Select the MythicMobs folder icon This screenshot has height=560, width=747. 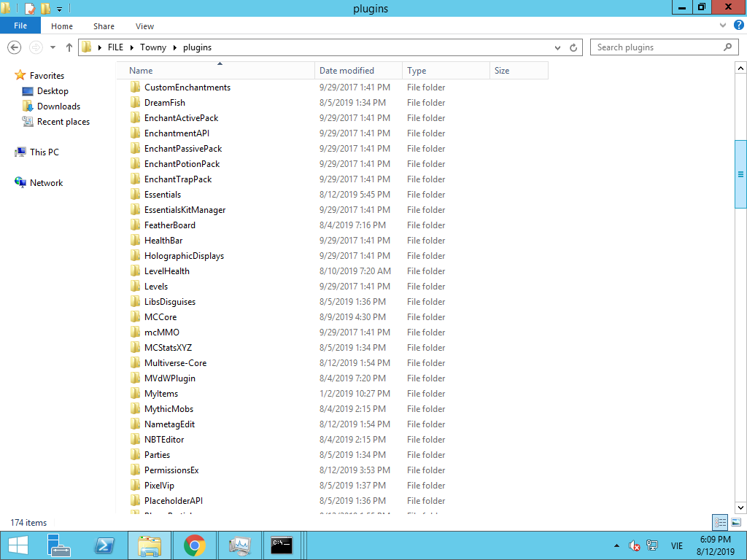pyautogui.click(x=135, y=408)
